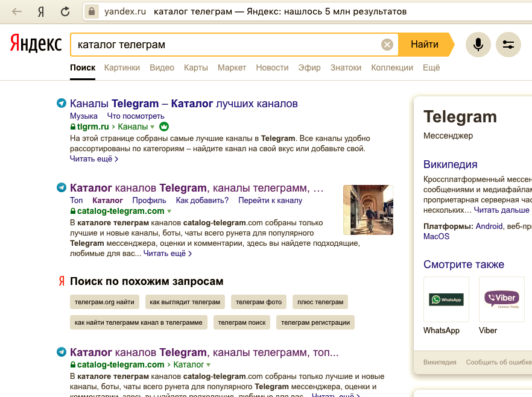
Task: Open 'Каналы Telegram – Каталог лучших каналов' result
Action: coord(183,103)
